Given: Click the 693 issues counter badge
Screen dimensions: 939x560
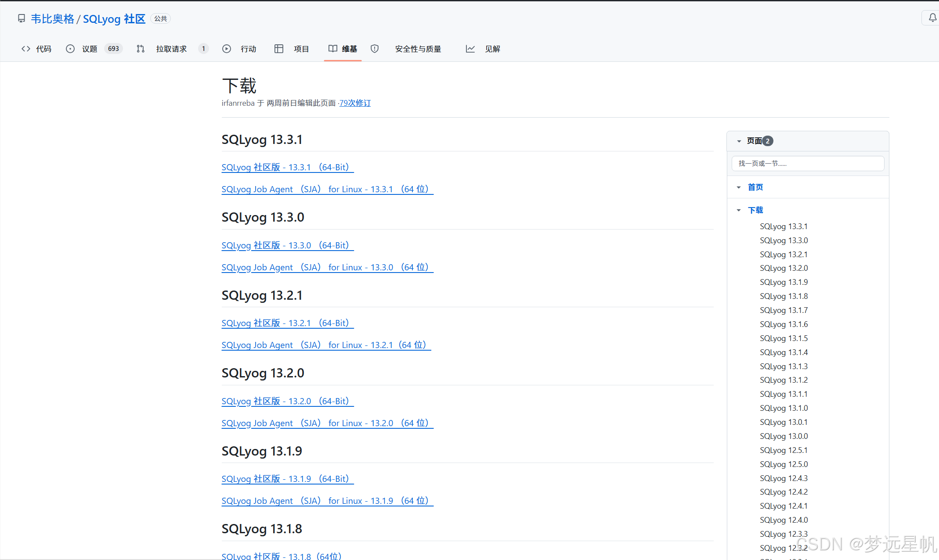Looking at the screenshot, I should coord(113,49).
